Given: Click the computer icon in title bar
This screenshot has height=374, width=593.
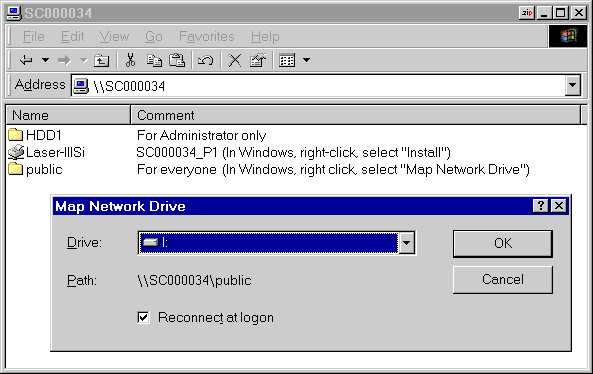Looking at the screenshot, I should coord(14,13).
